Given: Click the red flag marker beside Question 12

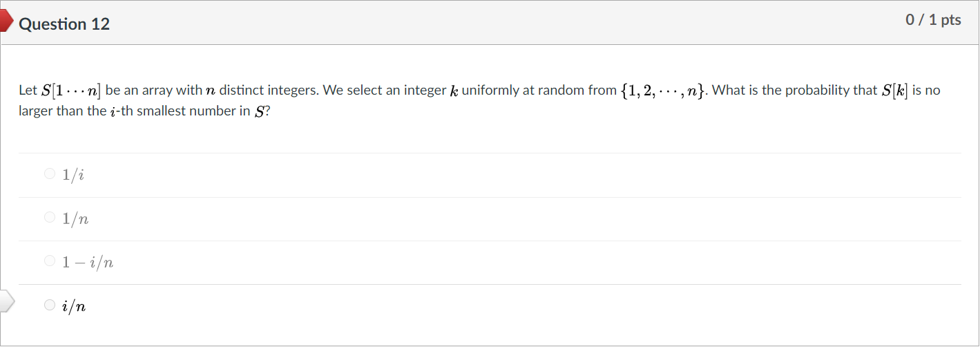Looking at the screenshot, I should pyautogui.click(x=7, y=22).
